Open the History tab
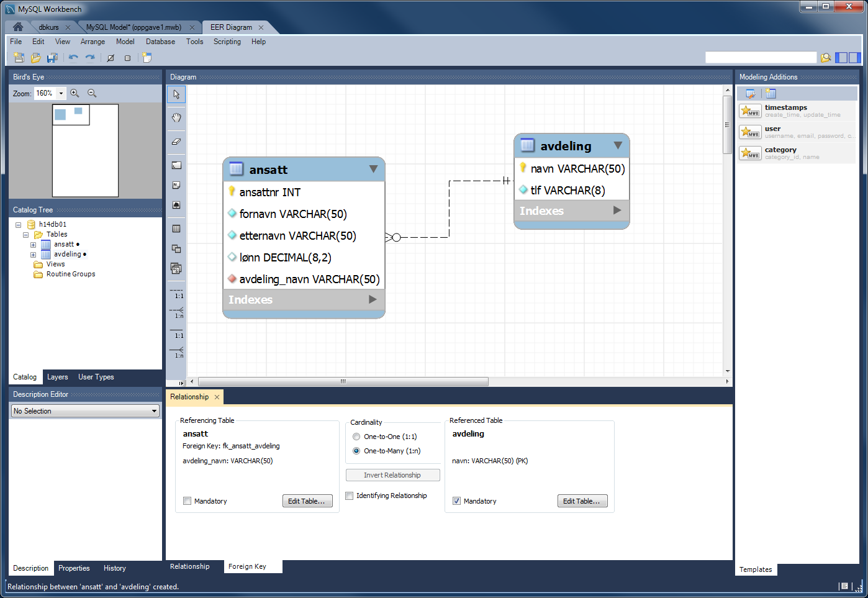Image resolution: width=868 pixels, height=598 pixels. point(115,568)
